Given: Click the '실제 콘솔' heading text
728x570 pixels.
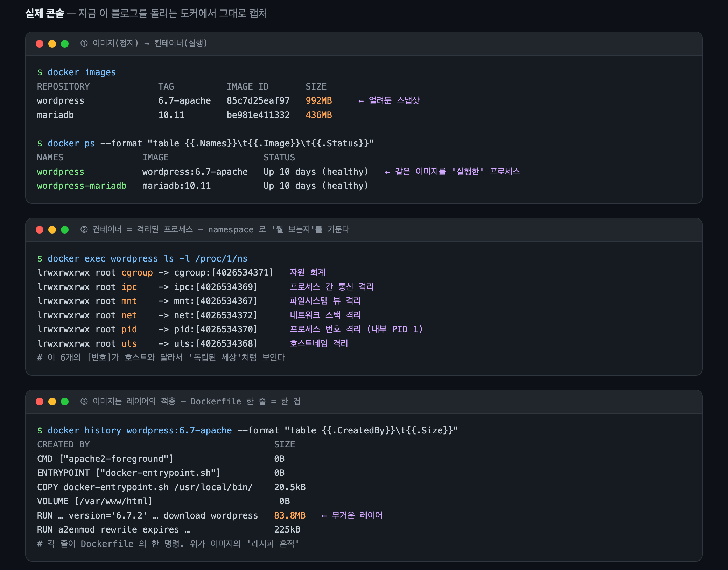Looking at the screenshot, I should tap(45, 13).
